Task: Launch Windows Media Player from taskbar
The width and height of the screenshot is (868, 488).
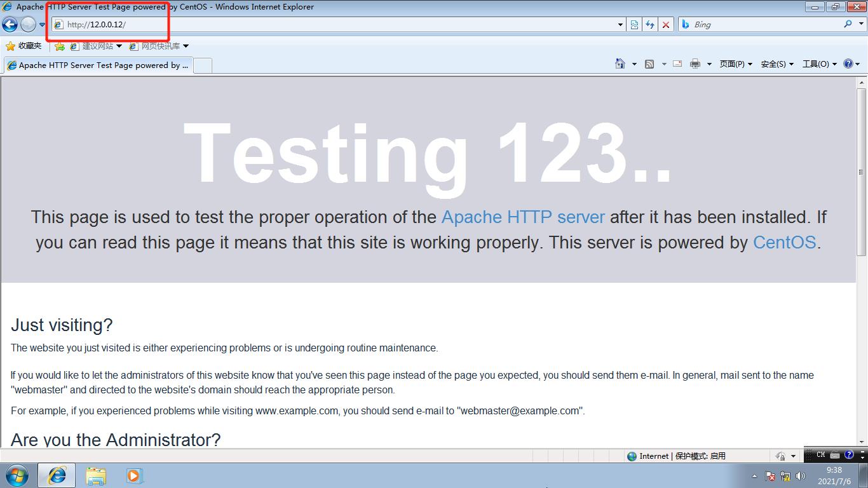Action: coord(134,475)
